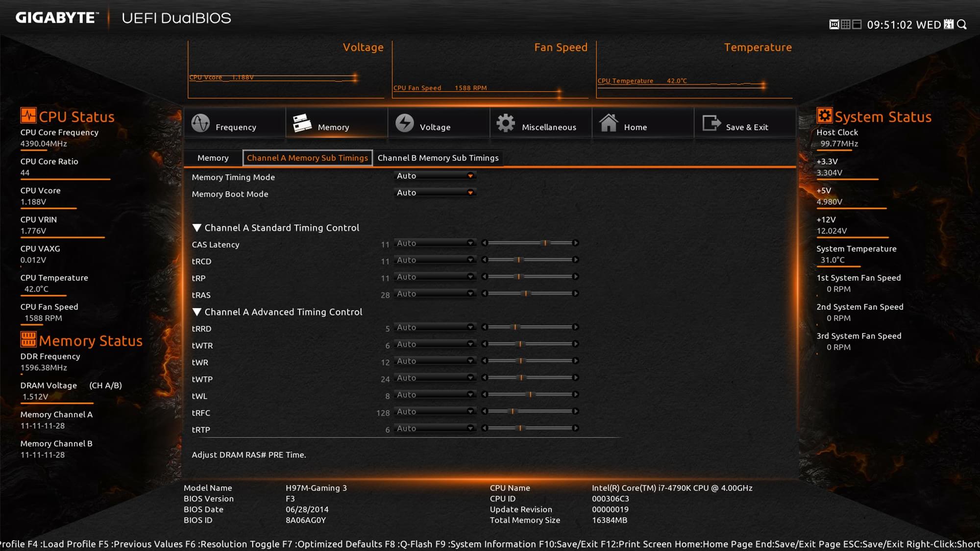Select Channel A Memory Sub Timings tab
Viewport: 980px width, 551px height.
coord(307,158)
